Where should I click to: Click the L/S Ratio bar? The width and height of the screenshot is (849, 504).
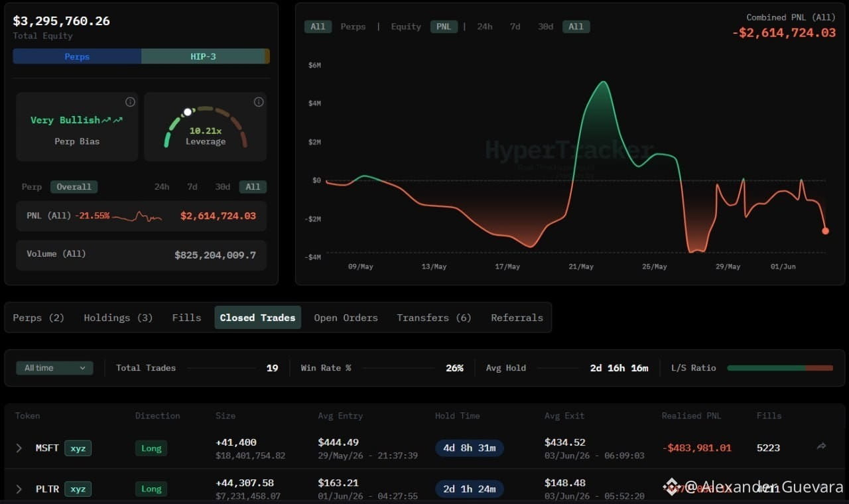coord(780,368)
